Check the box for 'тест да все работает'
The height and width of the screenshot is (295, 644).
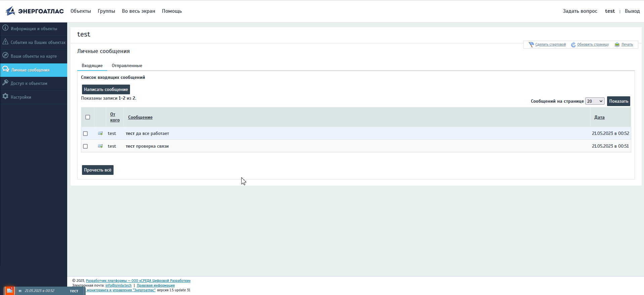85,134
